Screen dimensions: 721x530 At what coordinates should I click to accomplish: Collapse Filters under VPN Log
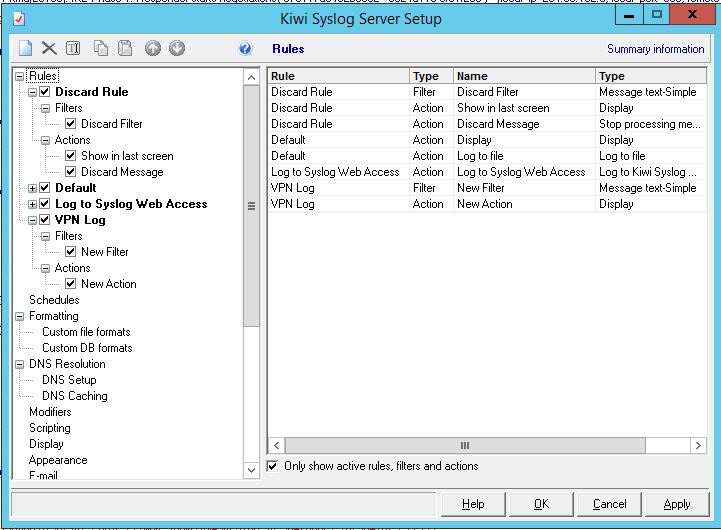[x=45, y=236]
